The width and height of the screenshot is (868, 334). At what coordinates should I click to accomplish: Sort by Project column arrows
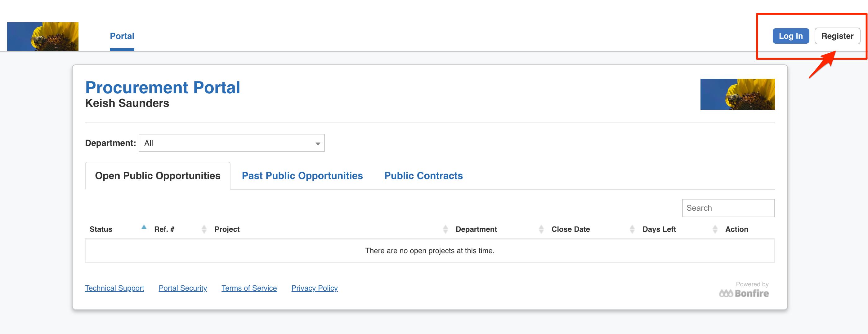click(445, 229)
